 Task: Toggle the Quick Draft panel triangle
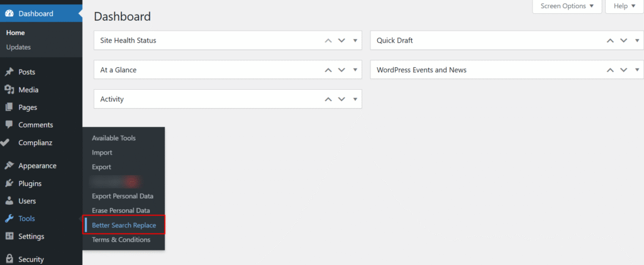click(x=637, y=40)
